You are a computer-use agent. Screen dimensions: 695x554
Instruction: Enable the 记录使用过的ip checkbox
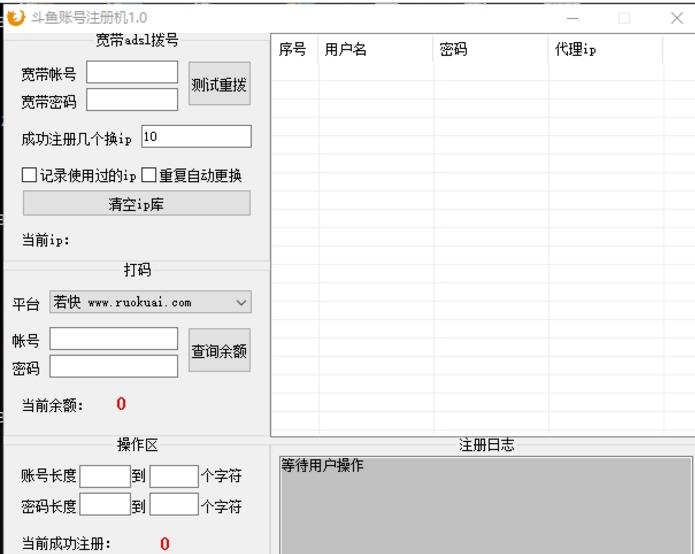point(29,175)
